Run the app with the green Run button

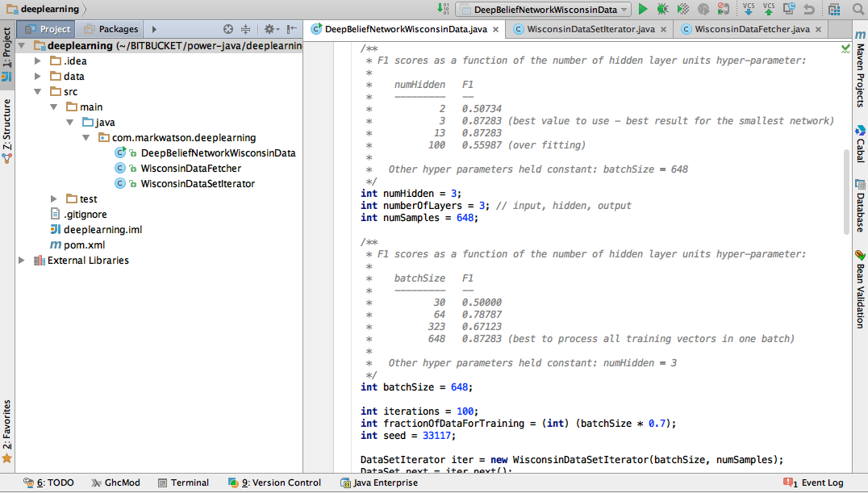(642, 10)
